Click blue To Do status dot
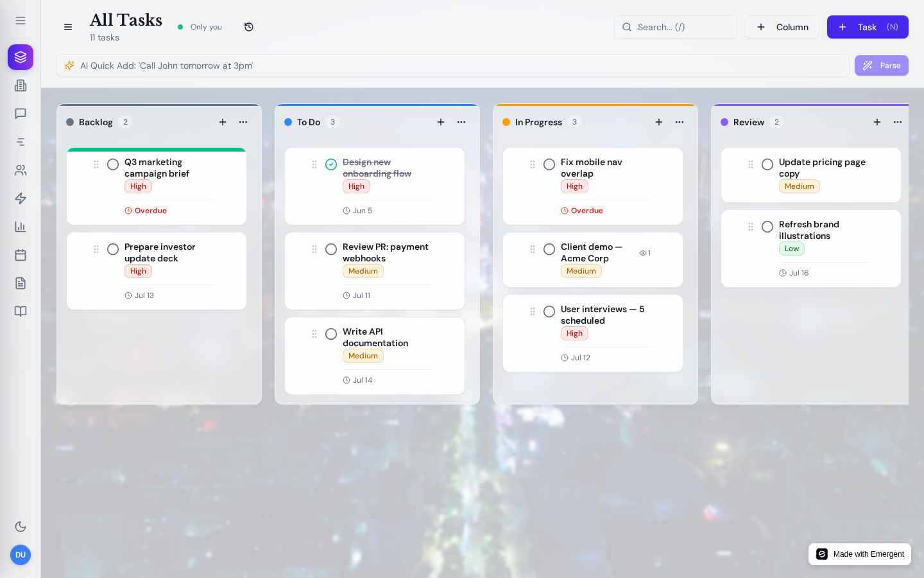 tap(288, 122)
